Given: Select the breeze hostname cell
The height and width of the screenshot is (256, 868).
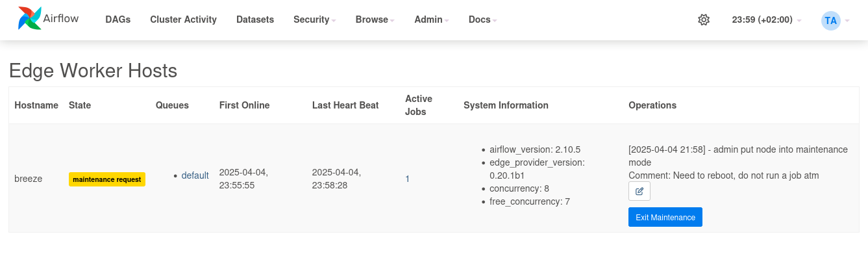Looking at the screenshot, I should coord(29,178).
